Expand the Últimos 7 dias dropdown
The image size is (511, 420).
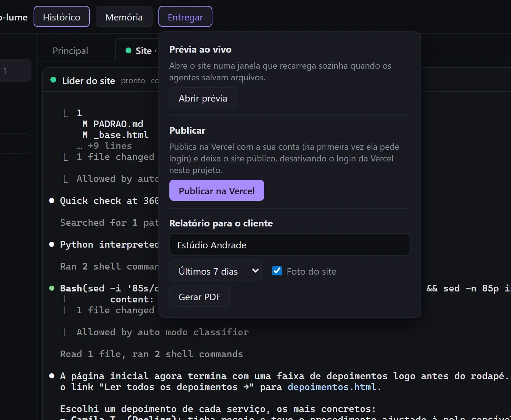(x=215, y=271)
